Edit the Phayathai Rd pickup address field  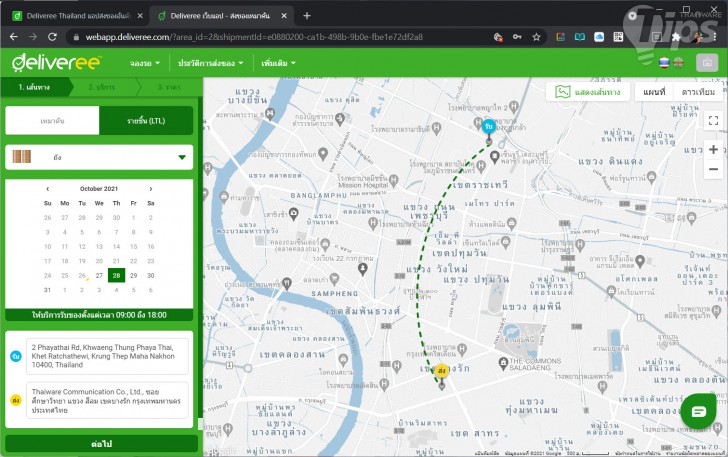point(107,356)
